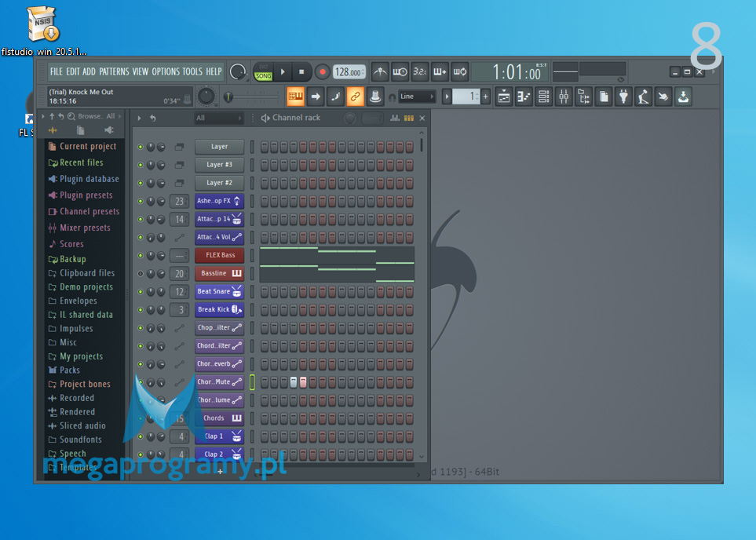Unmute the Bassline channel LED

click(141, 273)
